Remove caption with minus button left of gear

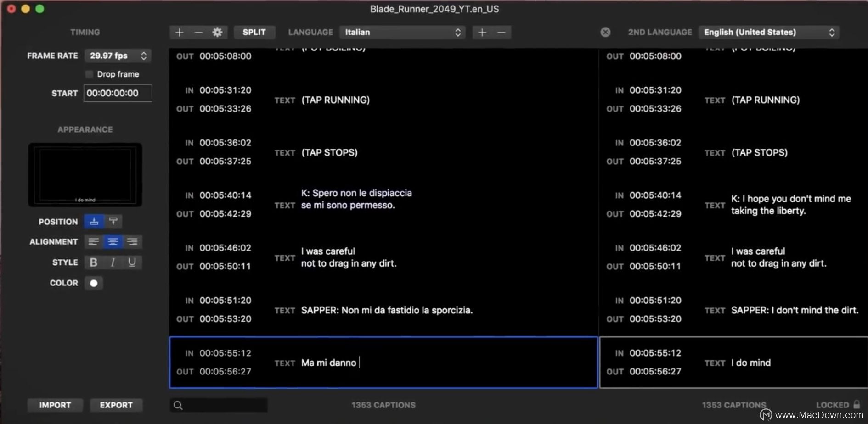198,32
